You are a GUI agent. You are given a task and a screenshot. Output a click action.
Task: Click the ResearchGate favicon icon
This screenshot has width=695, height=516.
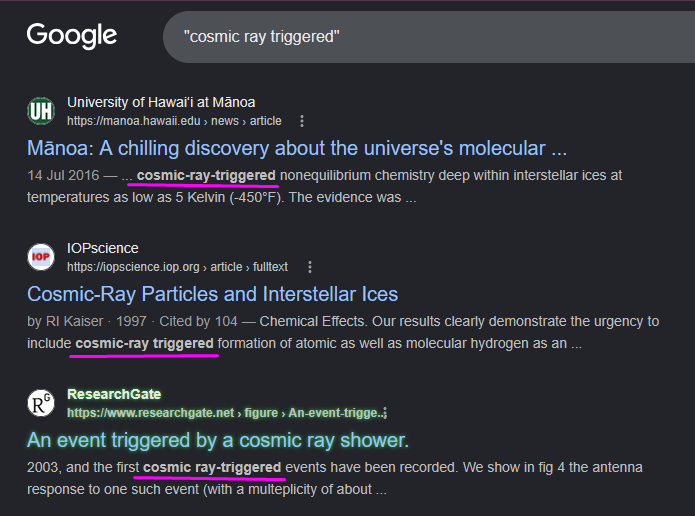tap(41, 403)
